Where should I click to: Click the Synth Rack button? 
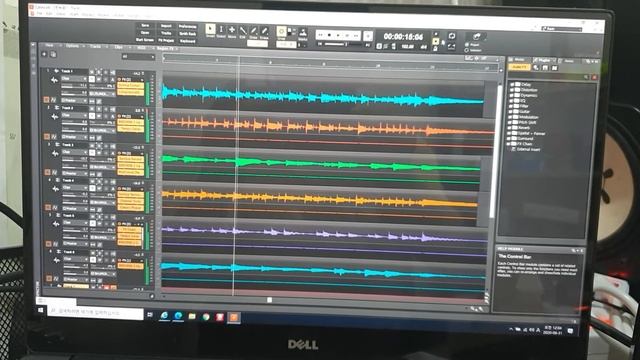tap(187, 34)
